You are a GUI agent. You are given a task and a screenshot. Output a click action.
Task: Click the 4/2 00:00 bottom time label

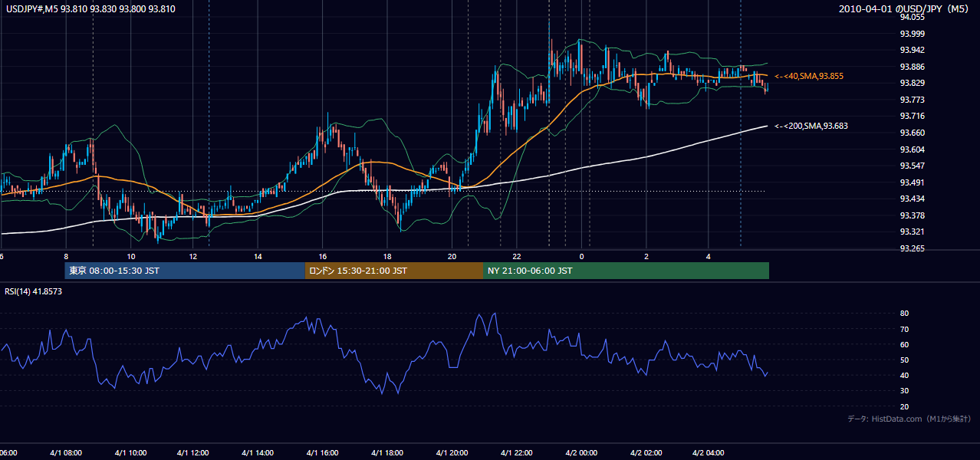pyautogui.click(x=581, y=453)
